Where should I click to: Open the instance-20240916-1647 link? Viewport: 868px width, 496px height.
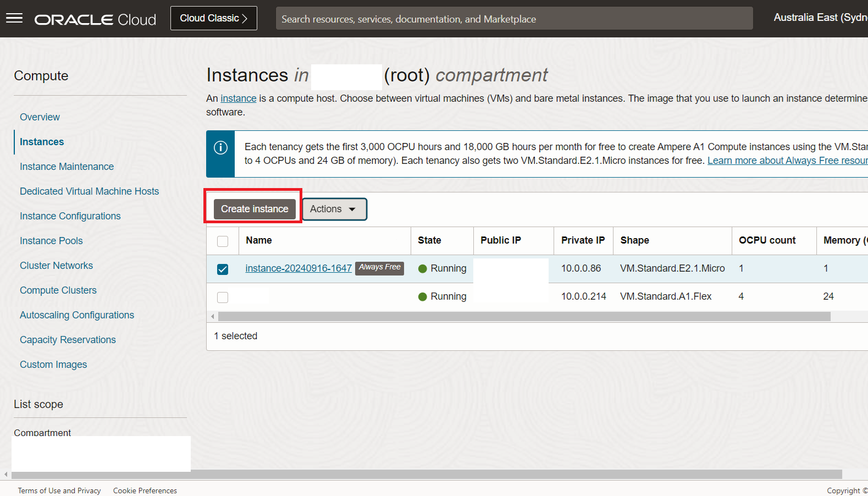[x=298, y=268]
